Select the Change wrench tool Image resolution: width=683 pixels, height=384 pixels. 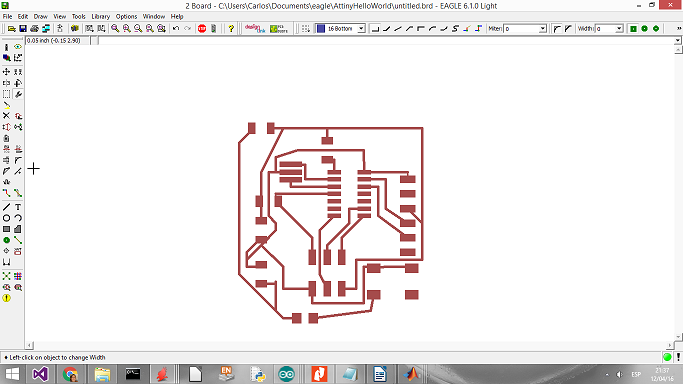coord(18,94)
